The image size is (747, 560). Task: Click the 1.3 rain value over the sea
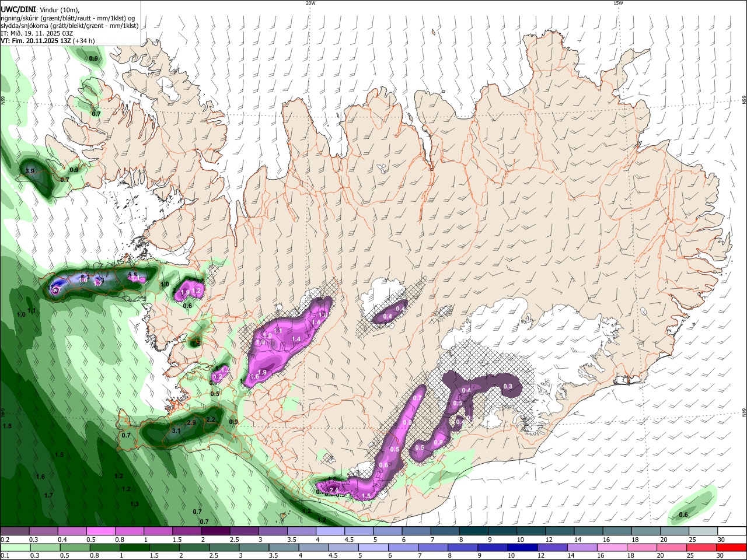click(x=134, y=504)
